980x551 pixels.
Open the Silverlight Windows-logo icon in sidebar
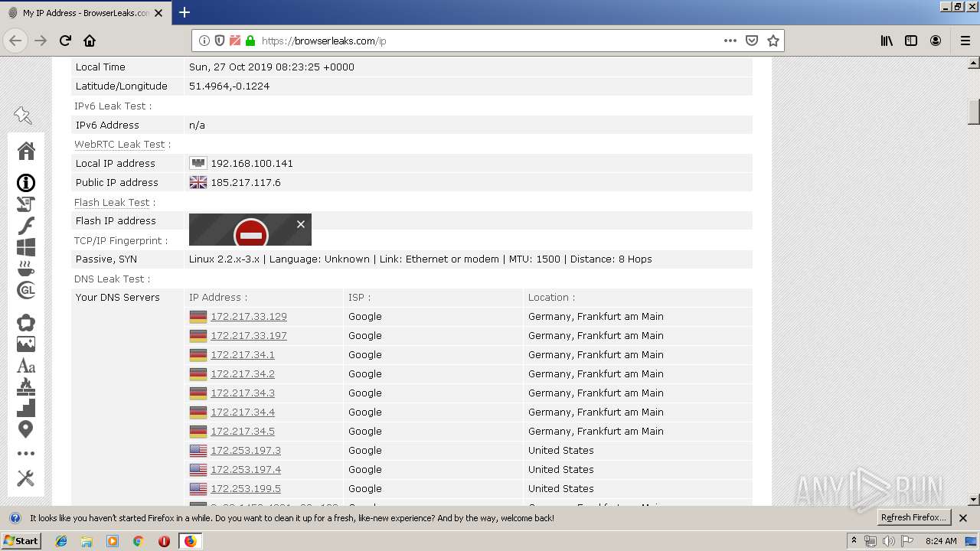click(x=26, y=247)
